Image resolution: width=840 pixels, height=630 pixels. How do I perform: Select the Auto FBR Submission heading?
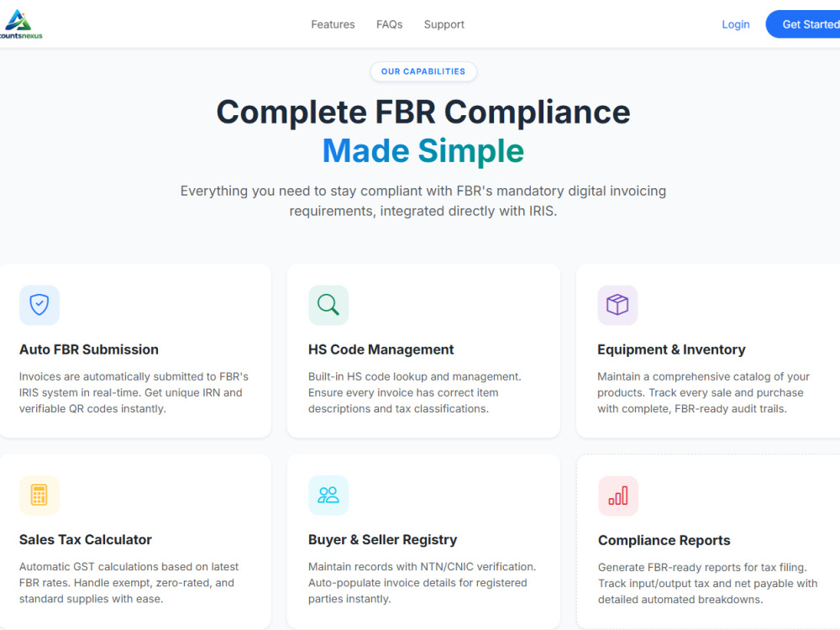pos(89,349)
